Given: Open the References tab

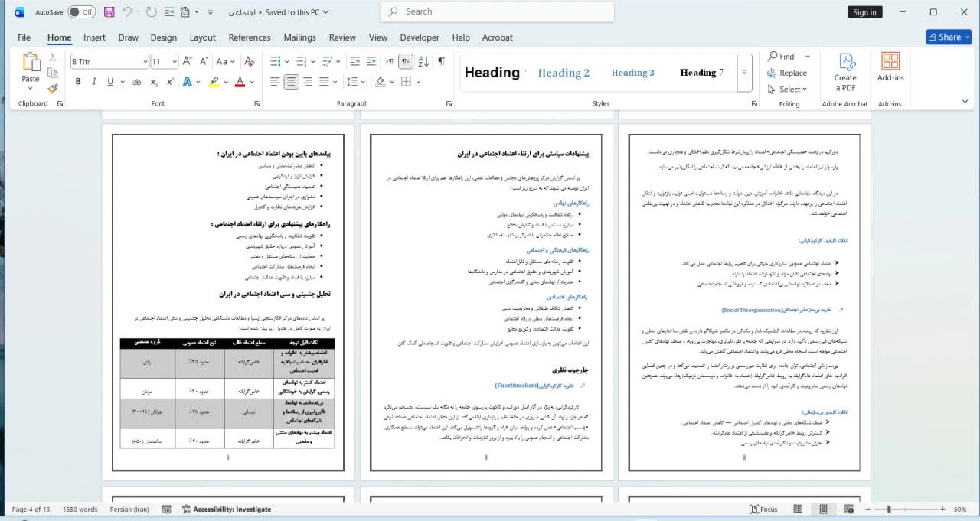Looking at the screenshot, I should (250, 37).
